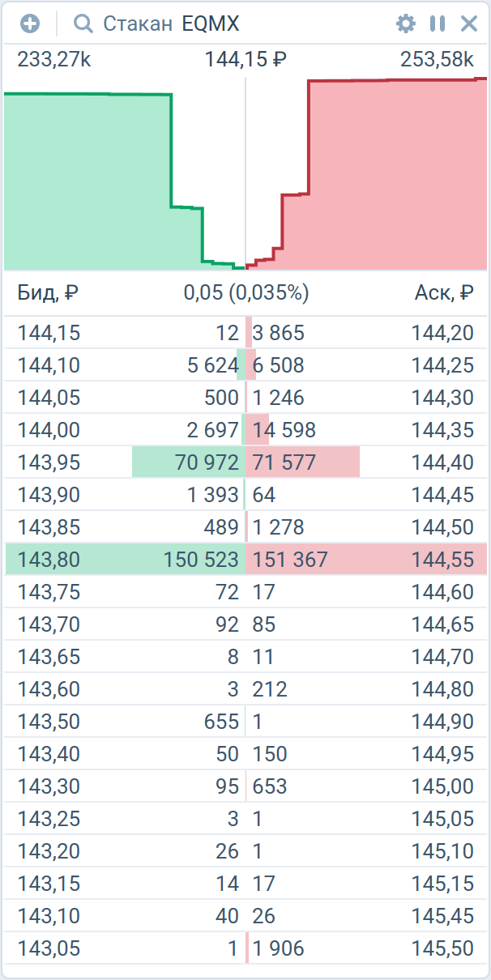This screenshot has height=980, width=491.
Task: Click the last price 144,15 ₽
Action: 246,59
